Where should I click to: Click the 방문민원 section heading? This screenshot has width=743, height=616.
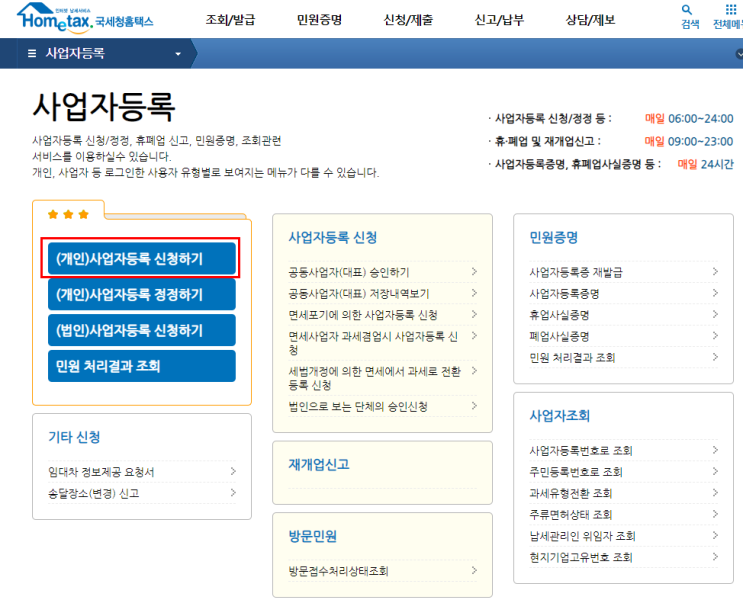pos(313,536)
